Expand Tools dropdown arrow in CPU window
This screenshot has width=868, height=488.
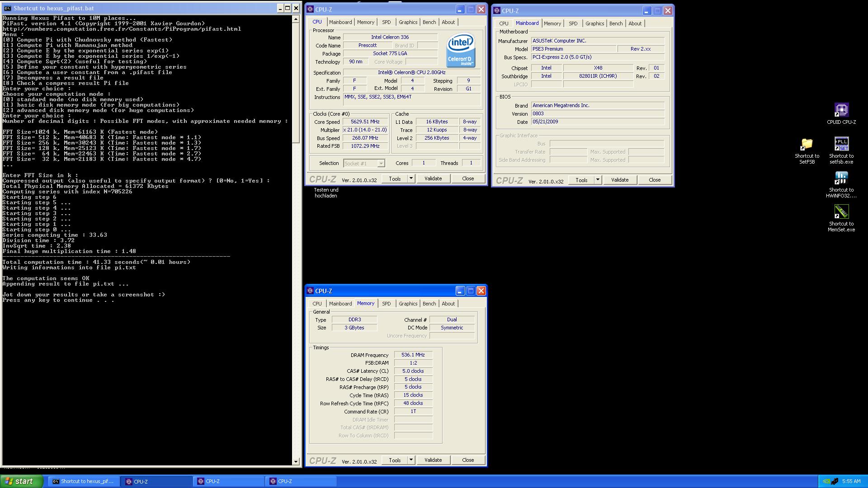411,178
